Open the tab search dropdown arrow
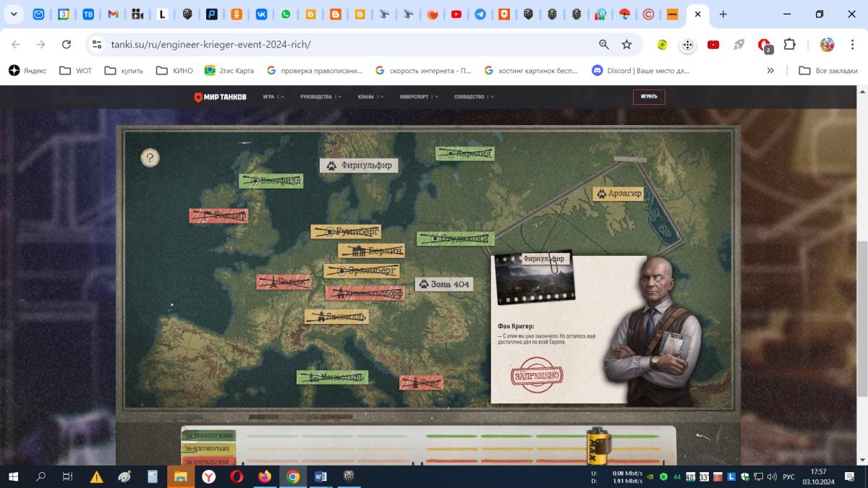 (x=14, y=14)
